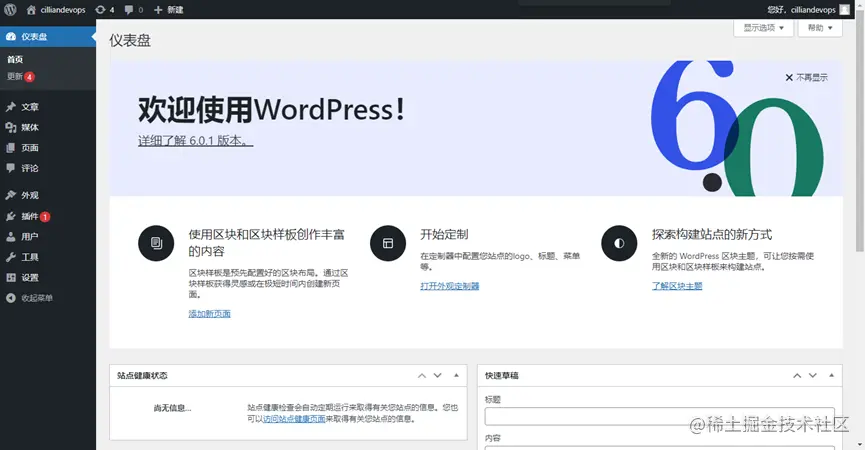Open the 访问站点健康页面 link

[294, 419]
